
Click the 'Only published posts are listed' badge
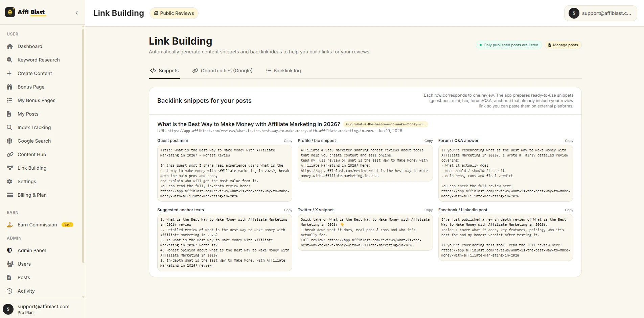coord(509,45)
